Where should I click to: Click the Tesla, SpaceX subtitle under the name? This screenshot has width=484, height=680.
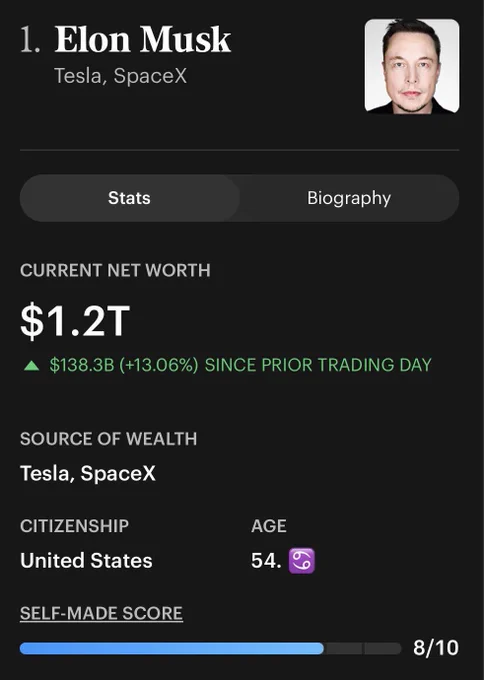tap(121, 76)
